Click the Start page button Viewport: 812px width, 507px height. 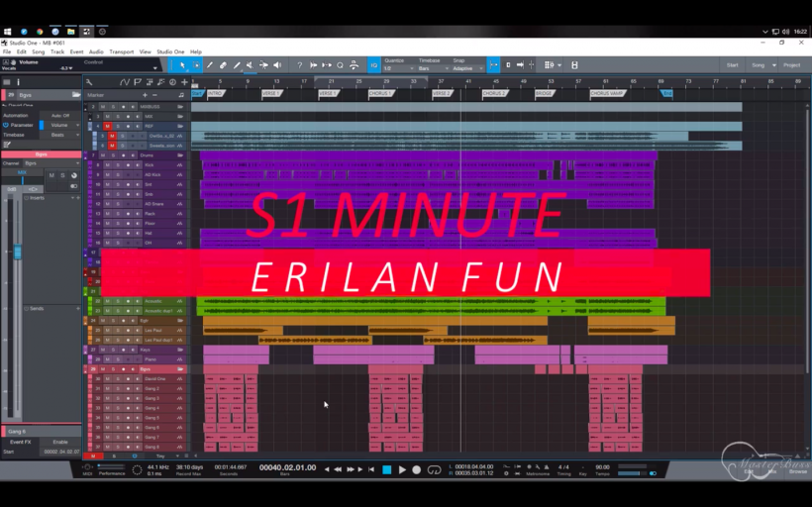tap(732, 65)
